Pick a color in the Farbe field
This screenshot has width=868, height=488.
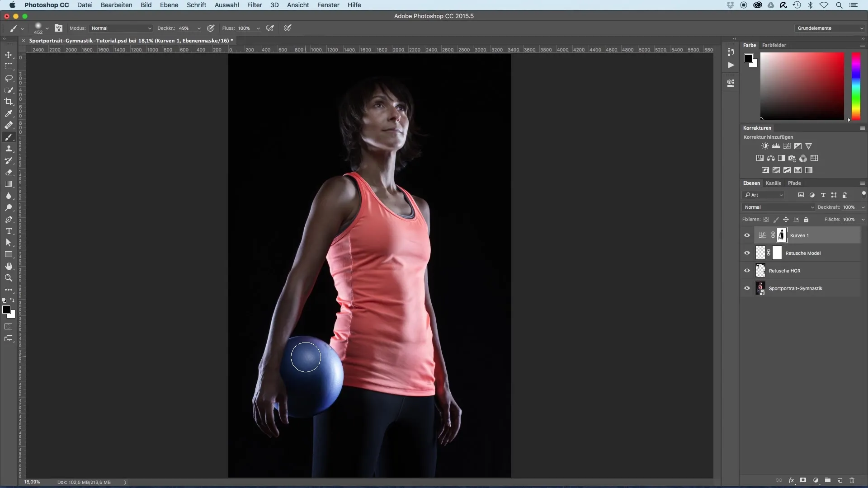point(802,86)
